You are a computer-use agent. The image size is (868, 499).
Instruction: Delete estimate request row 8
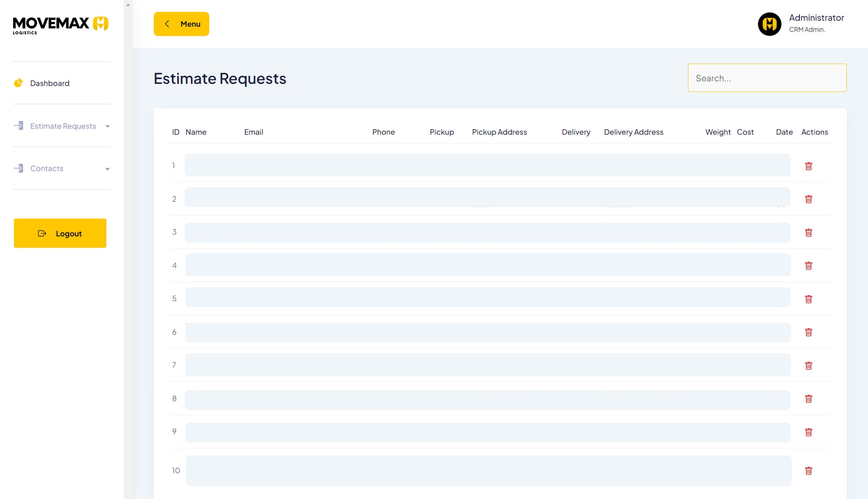tap(808, 399)
